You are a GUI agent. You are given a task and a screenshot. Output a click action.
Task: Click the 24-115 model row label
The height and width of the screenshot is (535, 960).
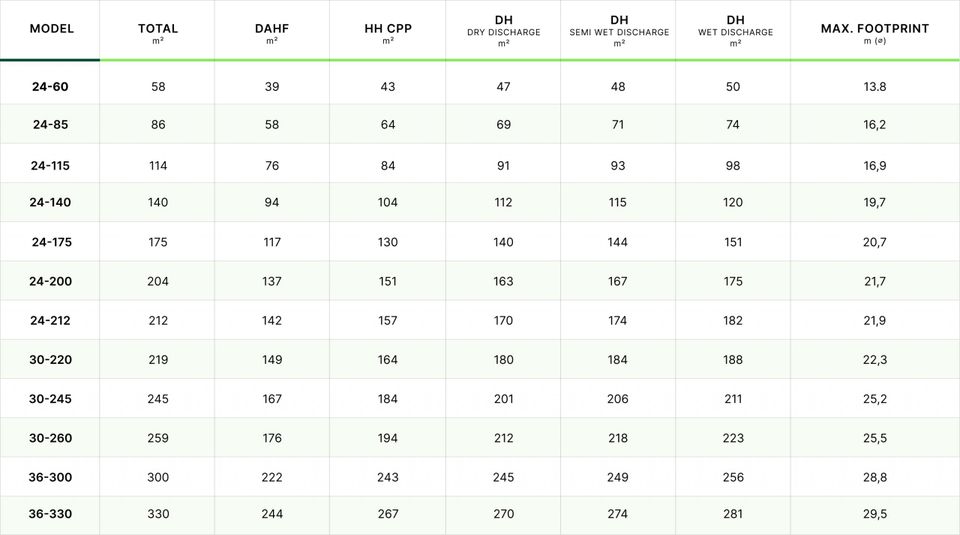coord(50,166)
